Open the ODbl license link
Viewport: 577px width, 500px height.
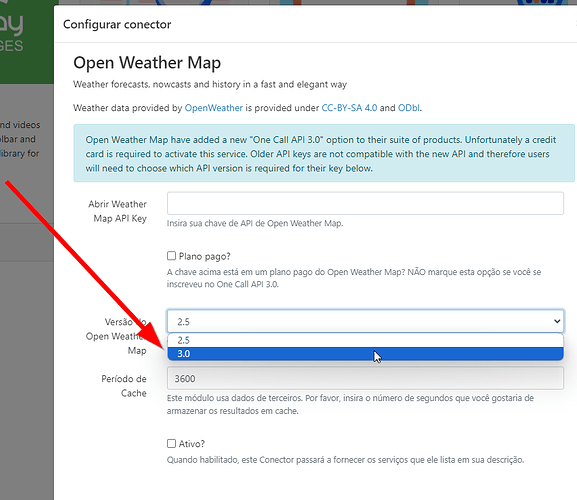pyautogui.click(x=408, y=108)
